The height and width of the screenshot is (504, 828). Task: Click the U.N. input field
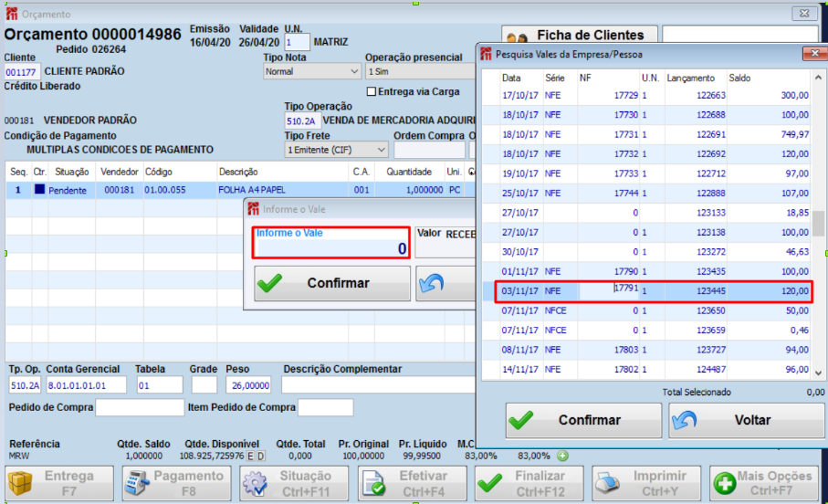(297, 42)
